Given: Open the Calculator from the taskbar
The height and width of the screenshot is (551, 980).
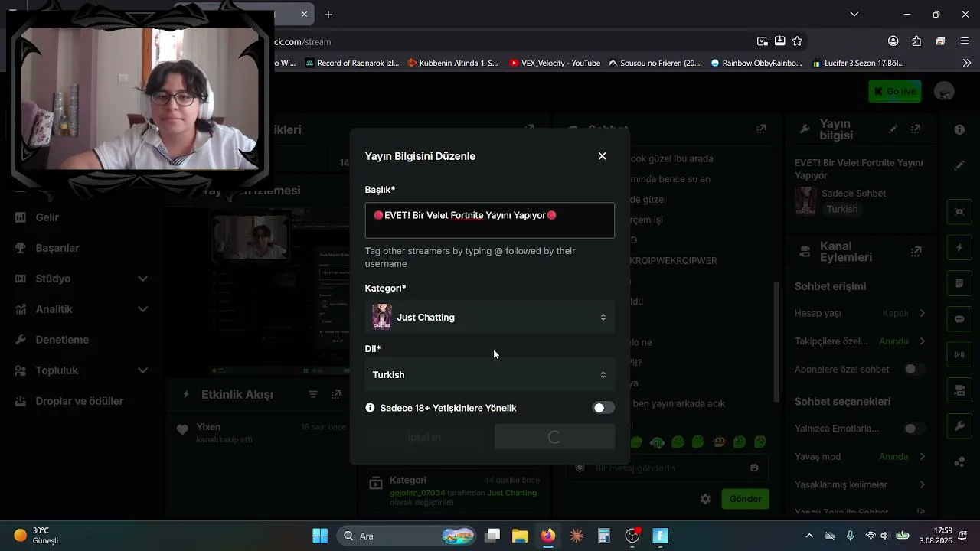Looking at the screenshot, I should coord(604,536).
